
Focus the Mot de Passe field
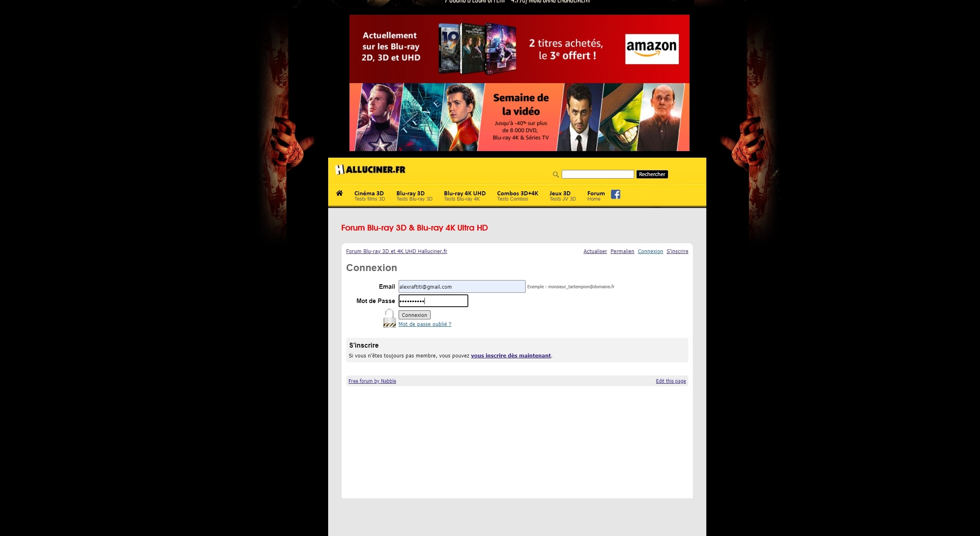(x=433, y=301)
